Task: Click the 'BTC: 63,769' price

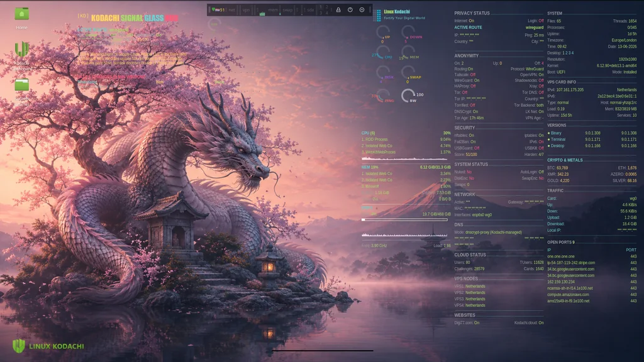Action: [557, 168]
